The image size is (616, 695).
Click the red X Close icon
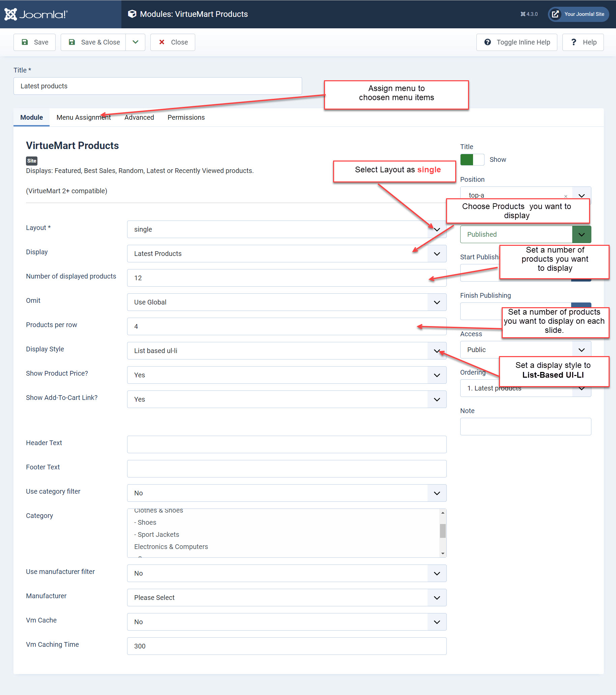coord(162,42)
